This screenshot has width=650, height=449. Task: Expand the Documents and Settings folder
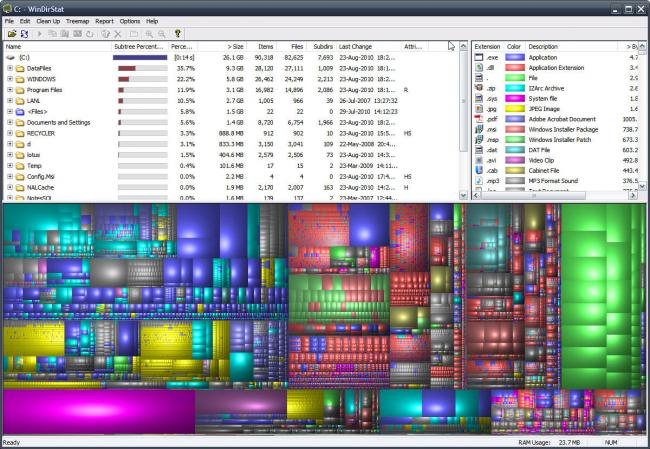(9, 122)
